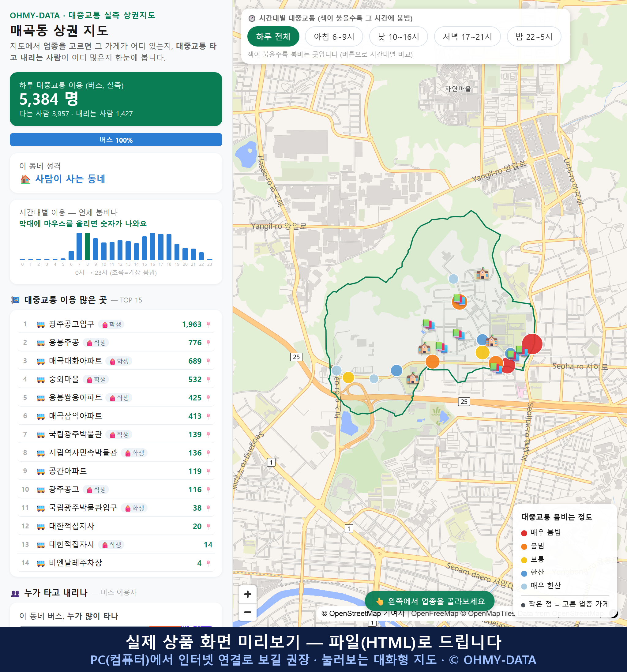Click the 16시 bar in hourly chart
Viewport: 627px width, 672px height.
(153, 246)
